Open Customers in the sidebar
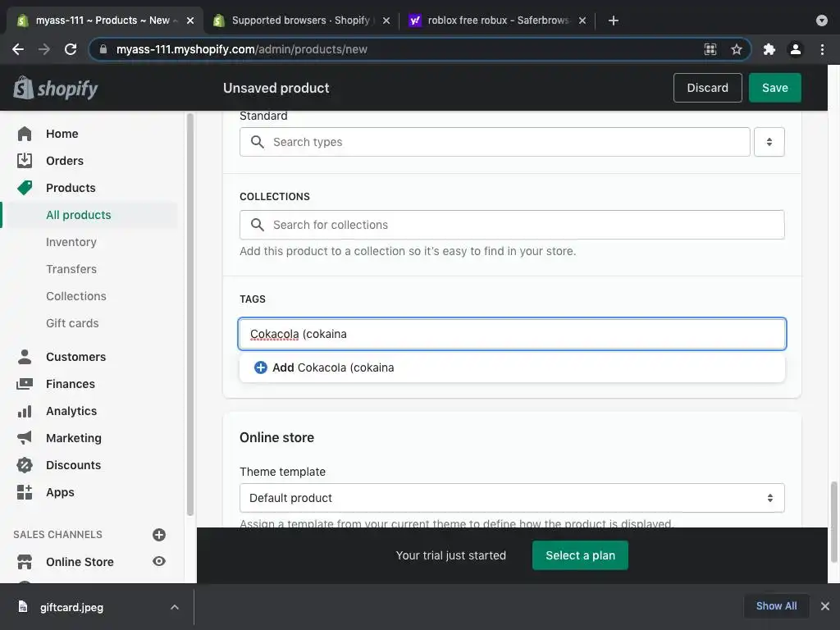The image size is (840, 630). [x=75, y=357]
